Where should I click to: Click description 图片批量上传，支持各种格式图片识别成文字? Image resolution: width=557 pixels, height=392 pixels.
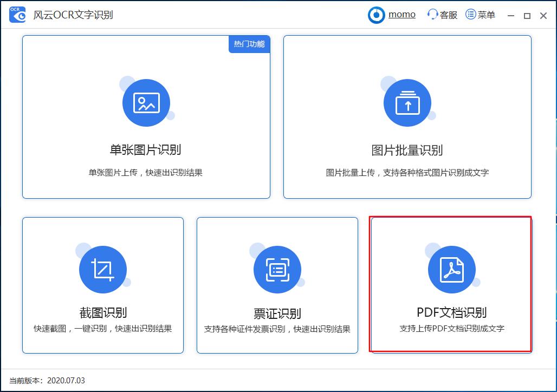[x=407, y=172]
